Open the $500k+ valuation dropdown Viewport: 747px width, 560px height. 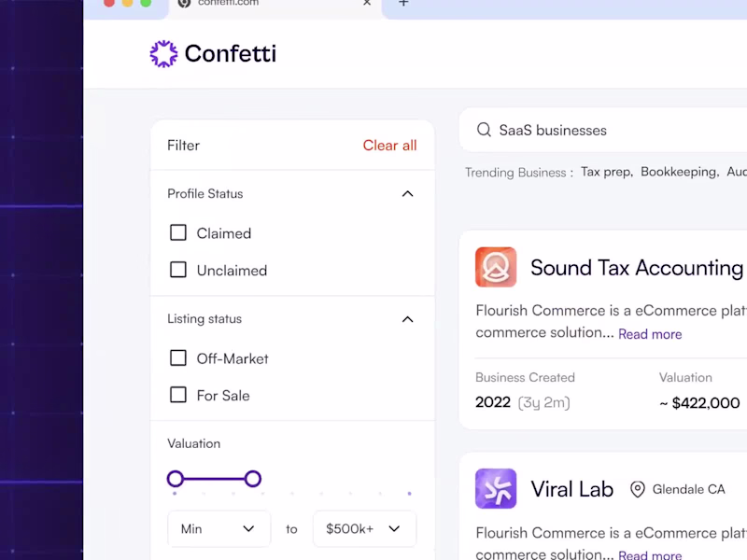[364, 528]
